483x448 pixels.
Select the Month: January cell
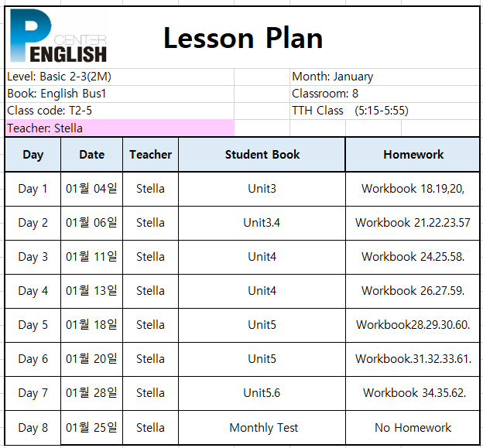click(x=385, y=77)
